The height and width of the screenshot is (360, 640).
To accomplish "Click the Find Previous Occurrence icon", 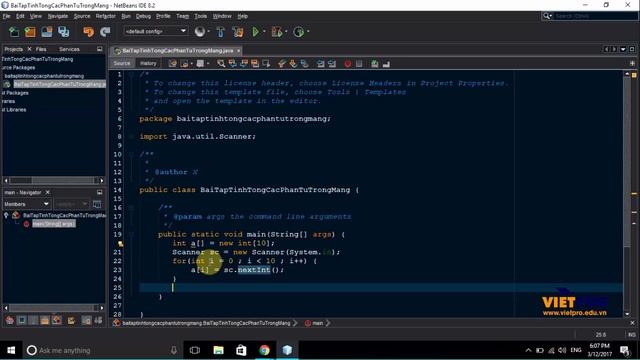I will 232,63.
